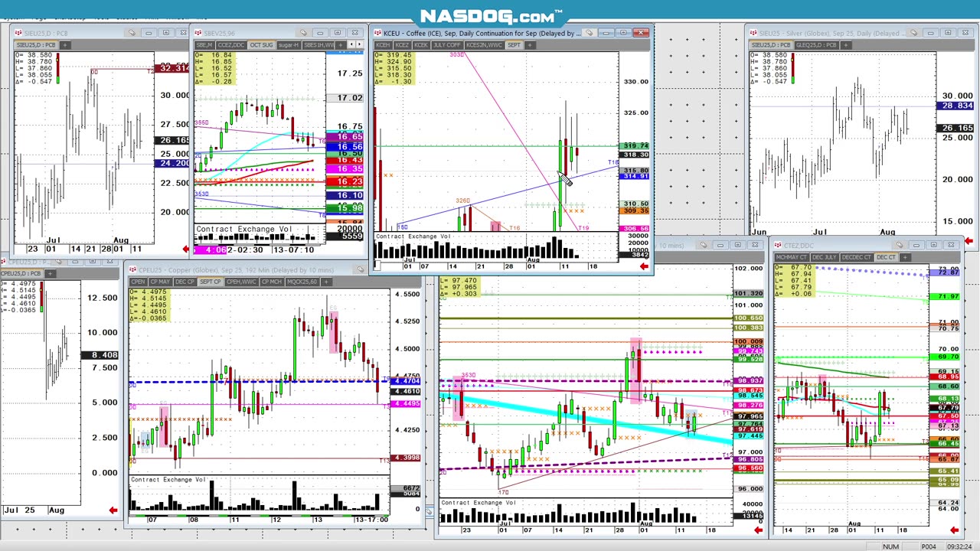The image size is (980, 551).
Task: Click the link icon in the SBEV25,96 title bar
Action: [x=303, y=33]
